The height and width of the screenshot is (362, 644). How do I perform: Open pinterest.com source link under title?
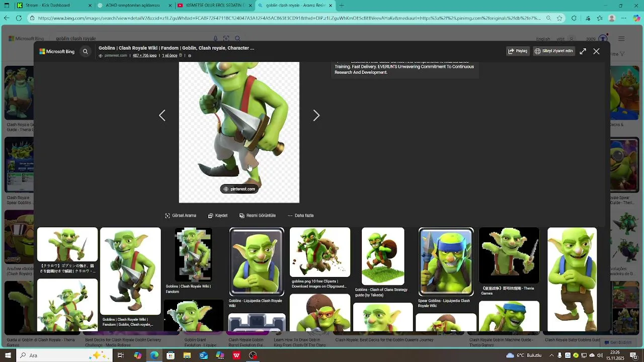(116, 55)
